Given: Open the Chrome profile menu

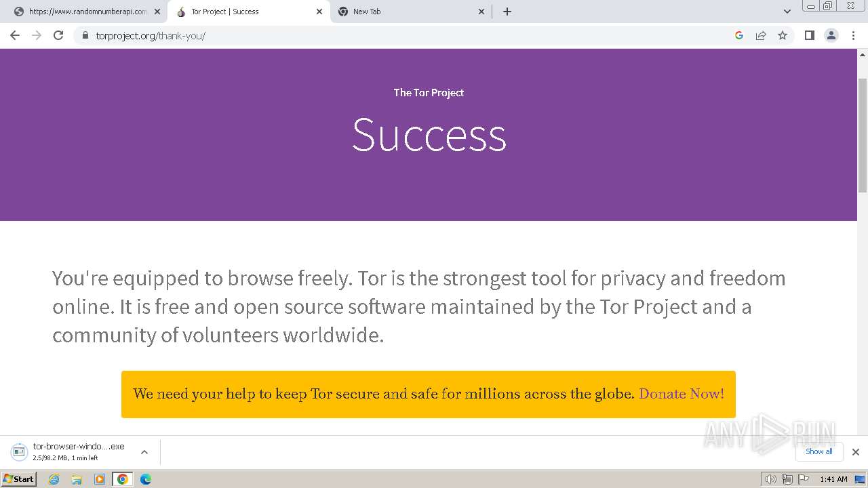Looking at the screenshot, I should (x=831, y=35).
